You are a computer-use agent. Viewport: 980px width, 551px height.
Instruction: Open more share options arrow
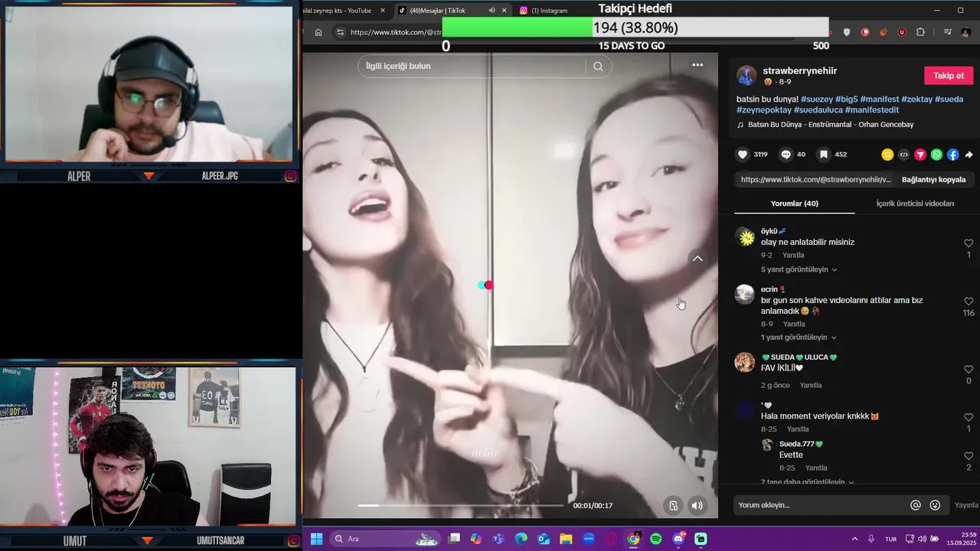click(969, 155)
